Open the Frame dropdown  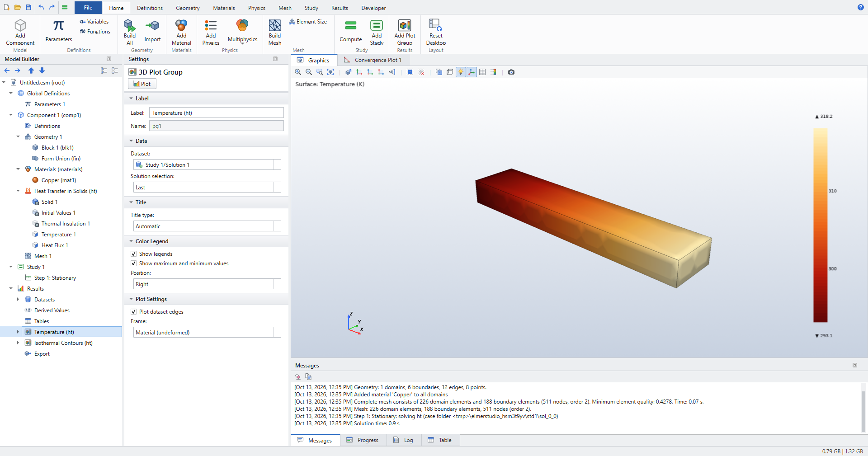(x=207, y=333)
